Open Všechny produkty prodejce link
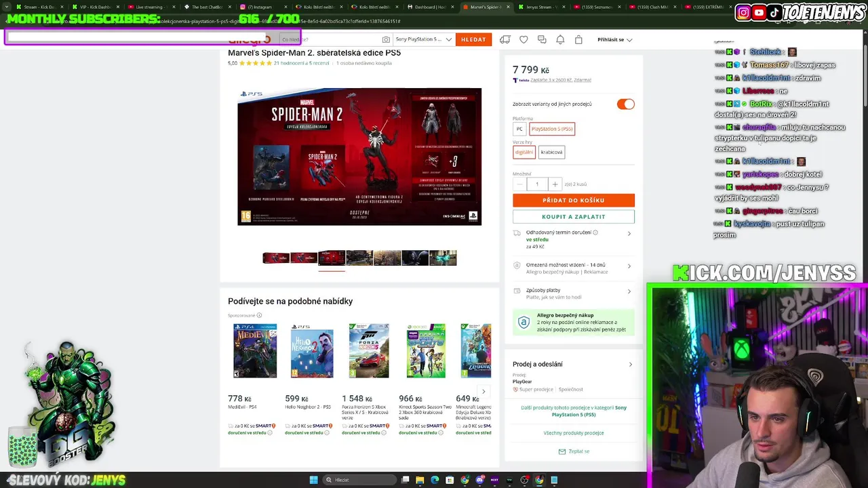868x488 pixels. 574,432
